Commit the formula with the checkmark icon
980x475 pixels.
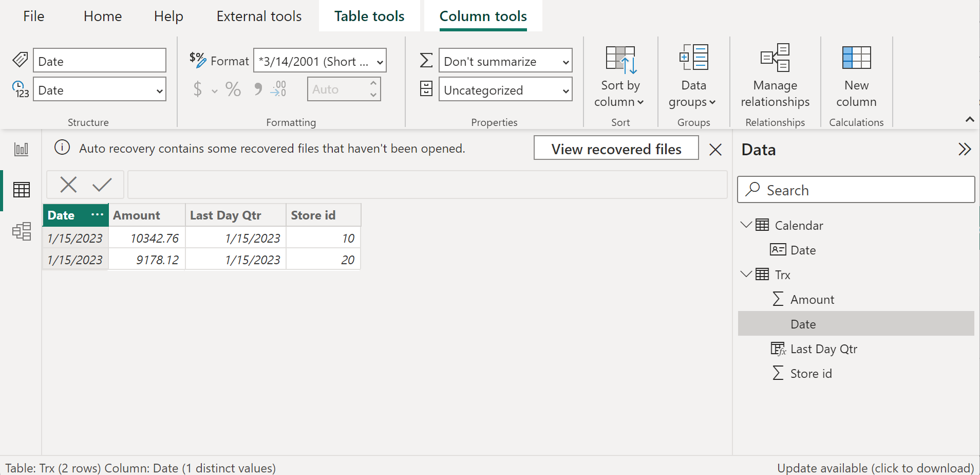coord(102,185)
